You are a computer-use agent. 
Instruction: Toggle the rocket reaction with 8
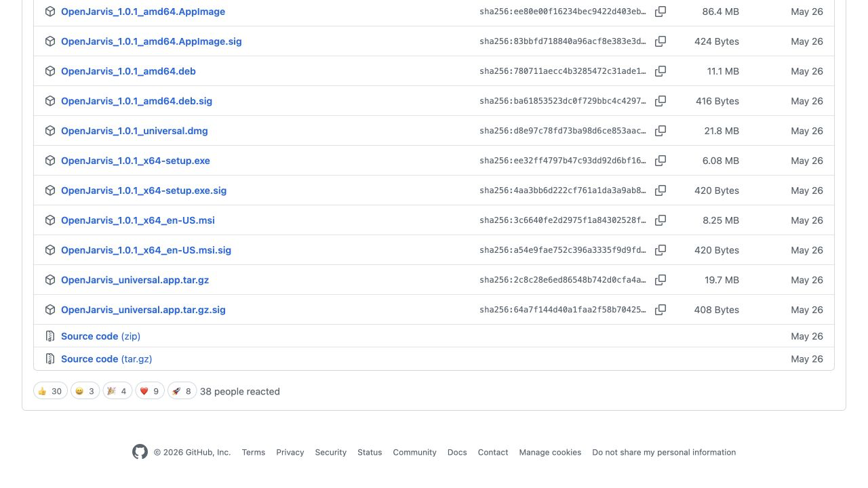pos(182,391)
